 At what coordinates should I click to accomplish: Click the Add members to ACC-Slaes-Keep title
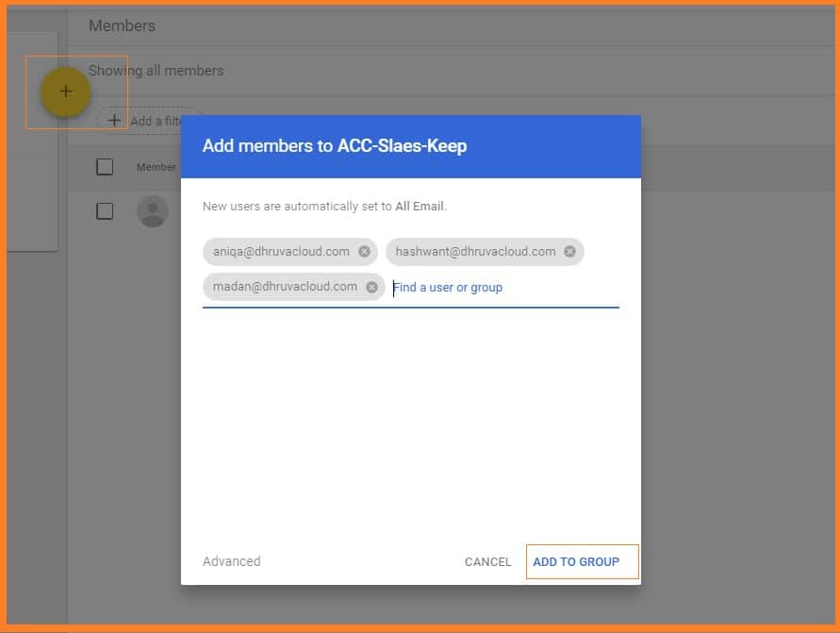[335, 146]
